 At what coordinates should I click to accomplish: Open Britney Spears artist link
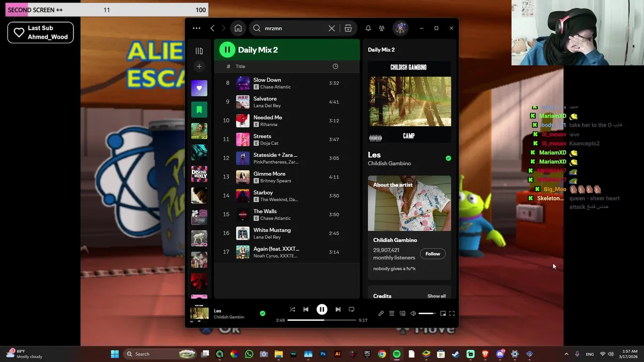tap(276, 180)
